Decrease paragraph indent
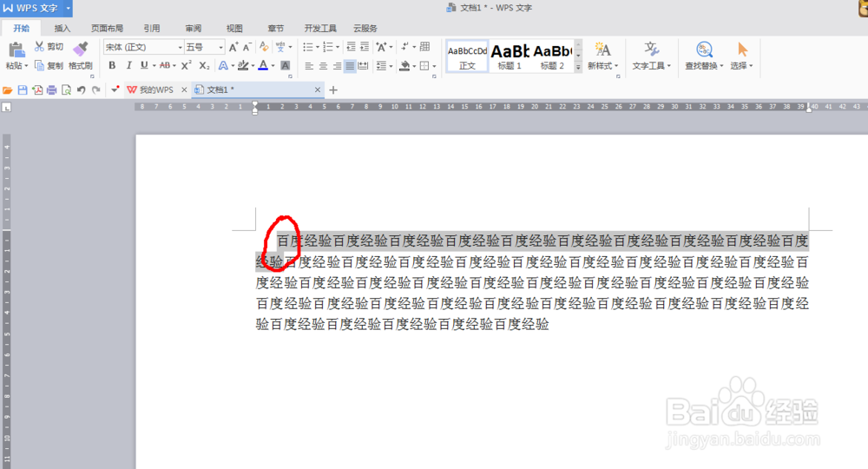The height and width of the screenshot is (469, 868). point(351,47)
